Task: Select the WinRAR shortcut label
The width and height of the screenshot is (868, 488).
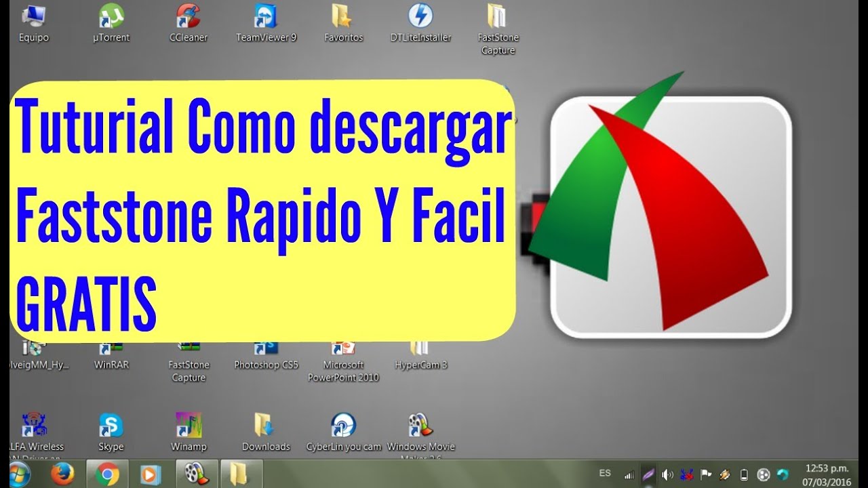Action: tap(111, 365)
